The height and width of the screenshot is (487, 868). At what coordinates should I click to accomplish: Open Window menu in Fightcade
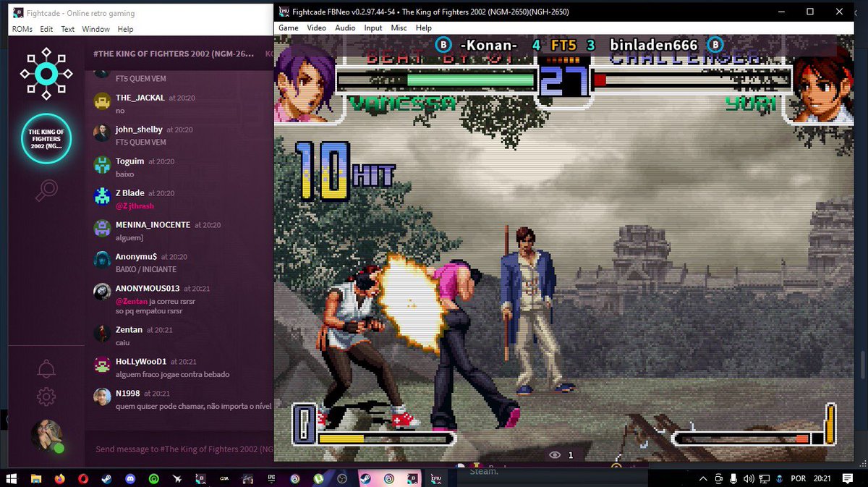(95, 29)
